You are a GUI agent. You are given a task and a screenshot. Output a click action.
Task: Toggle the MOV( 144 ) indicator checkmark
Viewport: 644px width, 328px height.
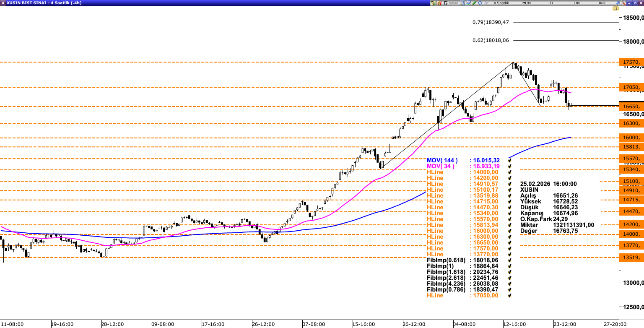tap(510, 160)
